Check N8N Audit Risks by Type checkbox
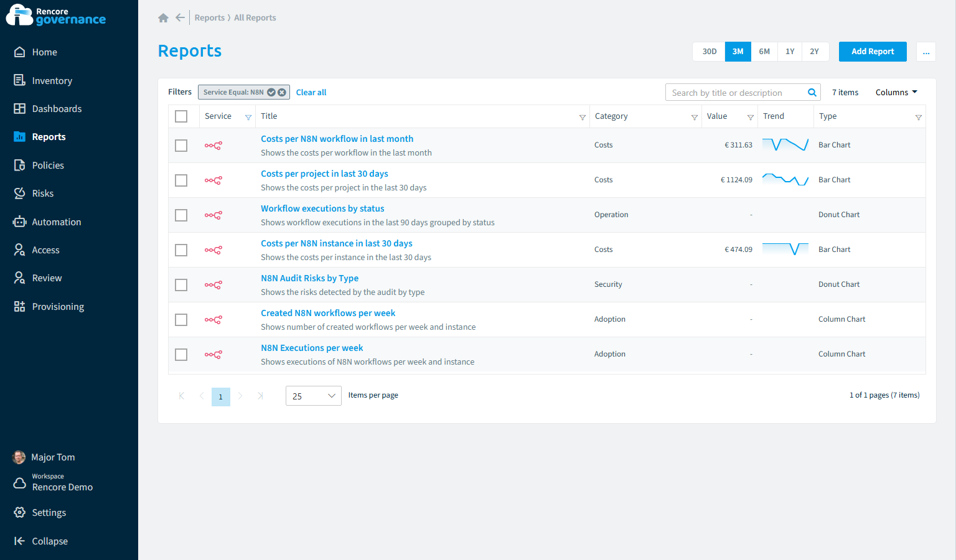The width and height of the screenshot is (956, 560). 181,285
